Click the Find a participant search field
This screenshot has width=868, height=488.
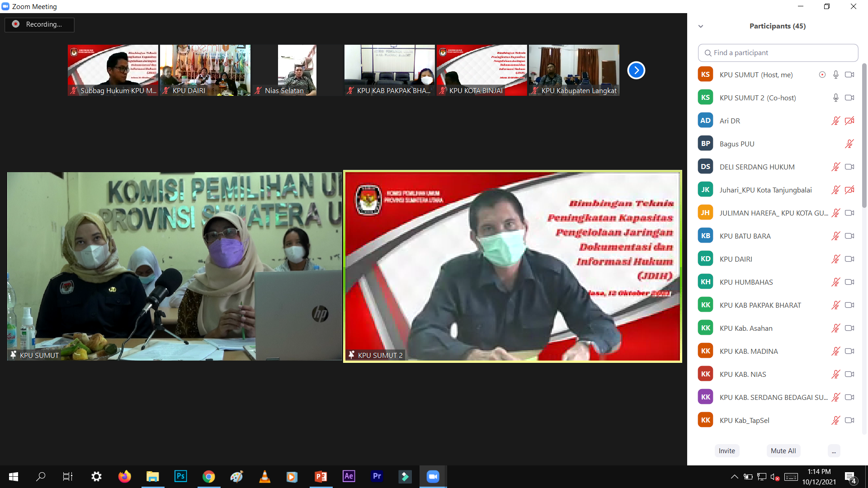(x=778, y=53)
